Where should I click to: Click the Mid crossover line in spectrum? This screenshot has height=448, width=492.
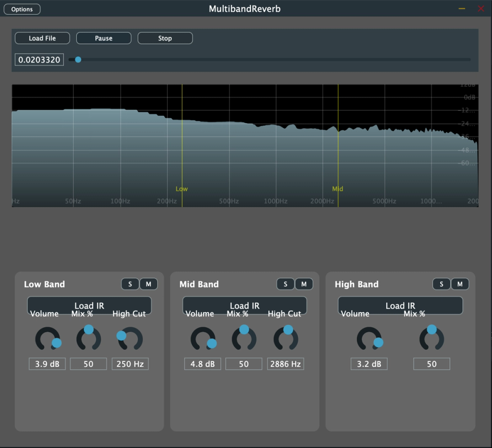[x=338, y=148]
